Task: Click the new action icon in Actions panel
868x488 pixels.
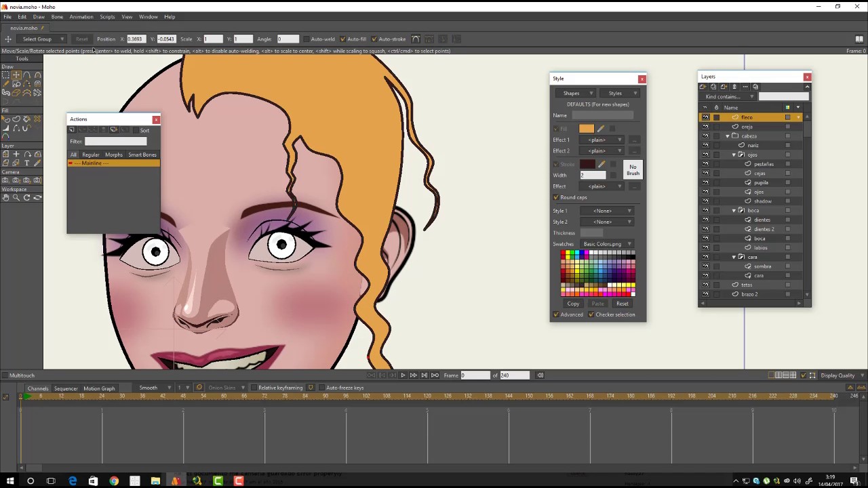Action: point(72,129)
